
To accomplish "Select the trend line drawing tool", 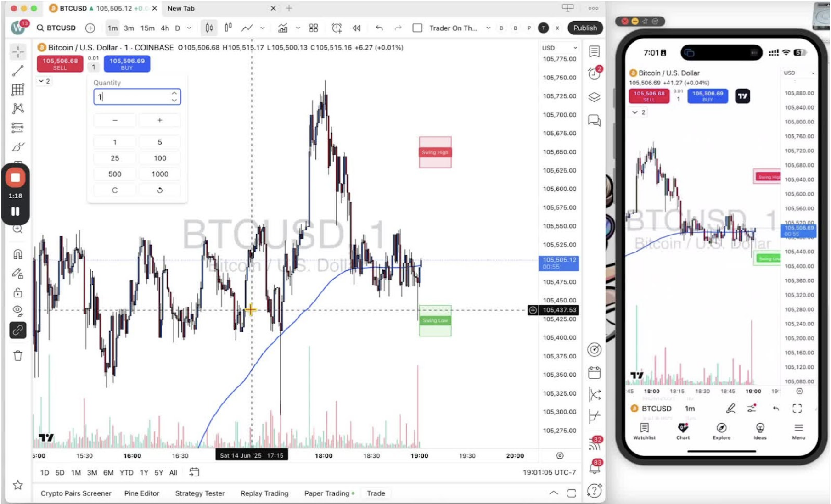I will point(18,71).
